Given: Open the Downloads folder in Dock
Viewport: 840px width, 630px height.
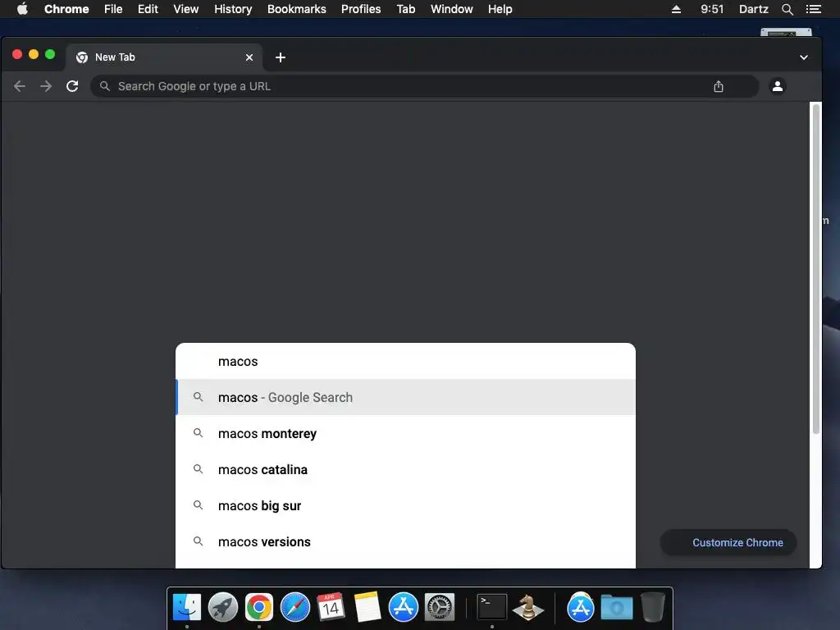Looking at the screenshot, I should click(x=617, y=608).
